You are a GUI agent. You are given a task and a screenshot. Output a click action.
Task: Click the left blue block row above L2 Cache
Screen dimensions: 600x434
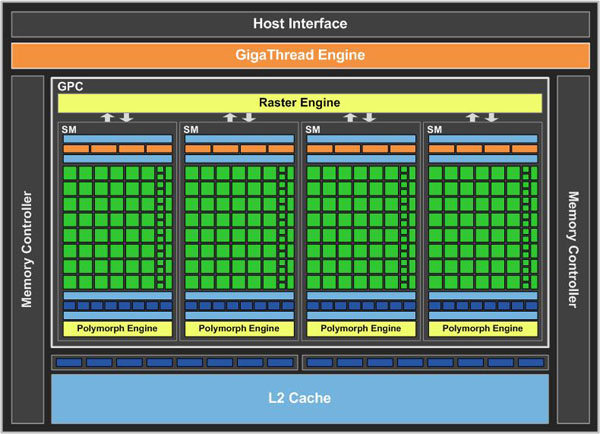point(175,361)
